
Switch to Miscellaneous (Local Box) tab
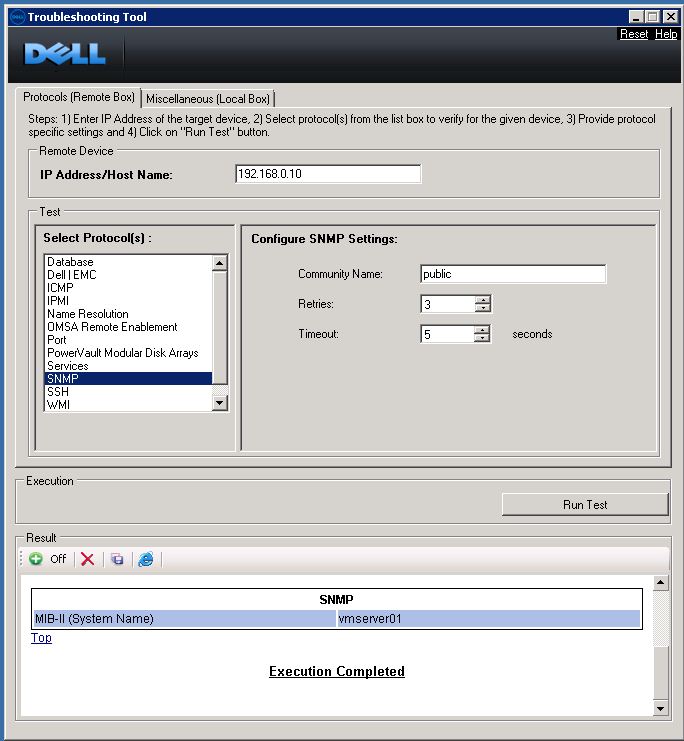click(208, 99)
